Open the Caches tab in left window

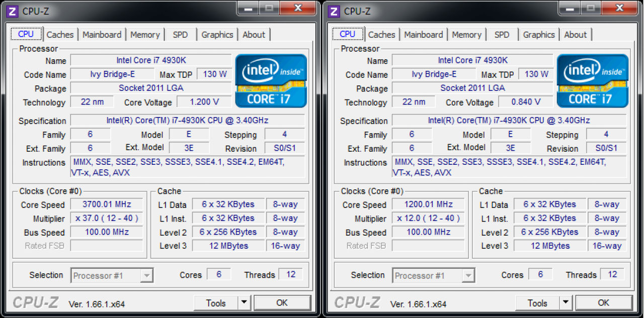[60, 35]
